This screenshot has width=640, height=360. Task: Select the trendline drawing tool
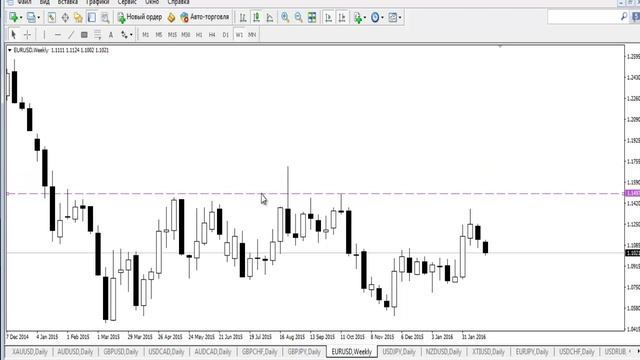click(x=71, y=35)
